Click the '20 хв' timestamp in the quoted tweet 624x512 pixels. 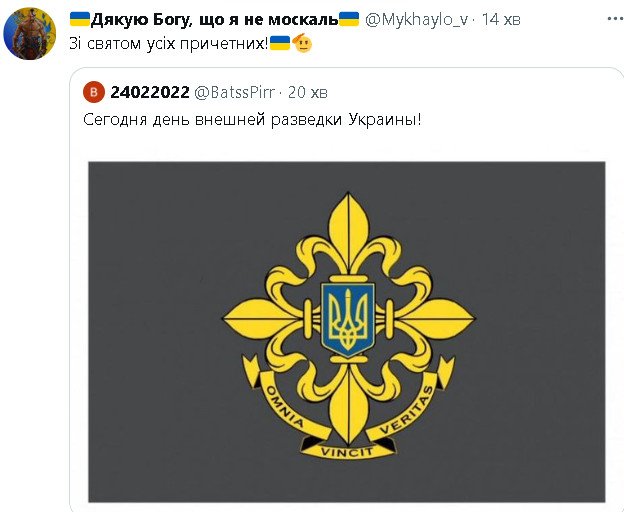pos(308,92)
